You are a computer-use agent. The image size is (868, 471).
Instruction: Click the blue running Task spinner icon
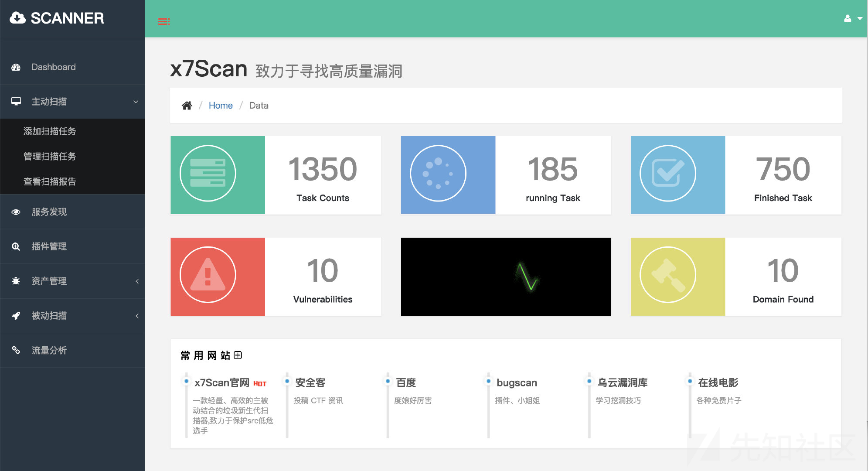point(438,174)
